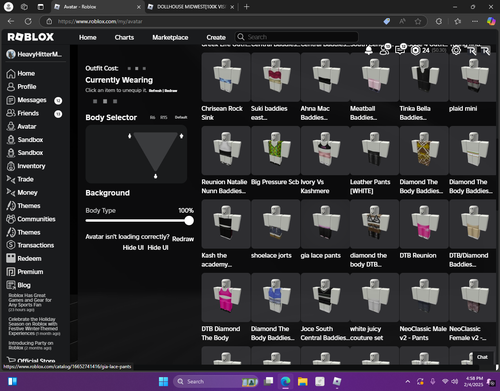Open the Charts nav menu item
Screen dimensions: 500x391
(124, 37)
